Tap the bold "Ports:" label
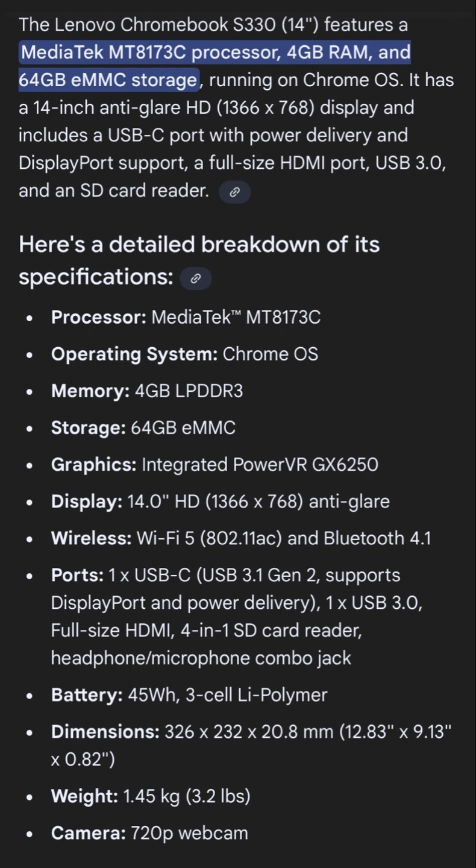The height and width of the screenshot is (868, 476). point(78,575)
